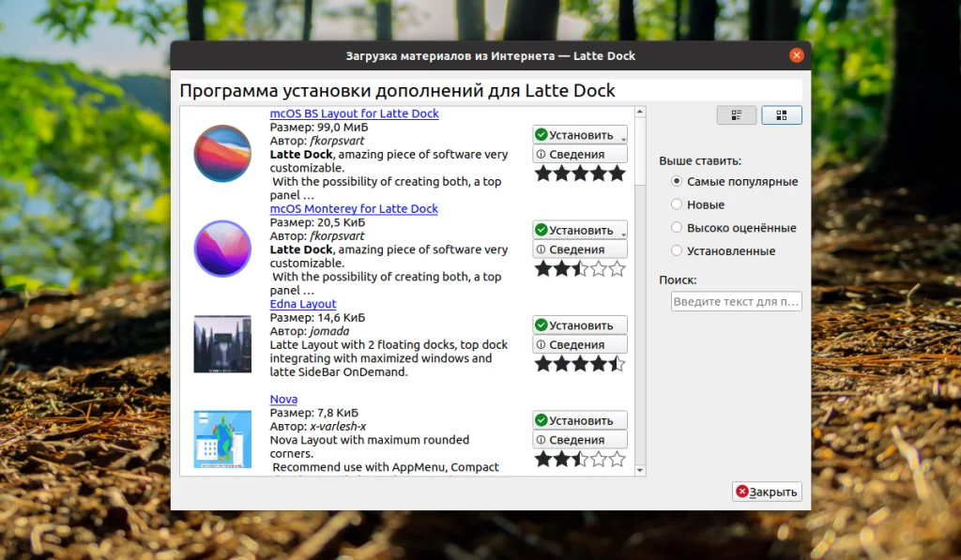The width and height of the screenshot is (961, 560).
Task: Click the search input field
Action: coord(736,301)
